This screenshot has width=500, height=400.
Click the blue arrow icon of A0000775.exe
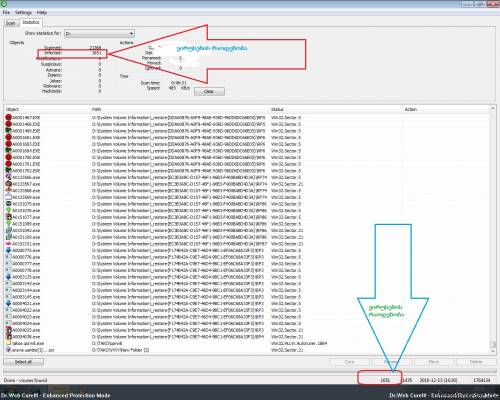[x=8, y=250]
